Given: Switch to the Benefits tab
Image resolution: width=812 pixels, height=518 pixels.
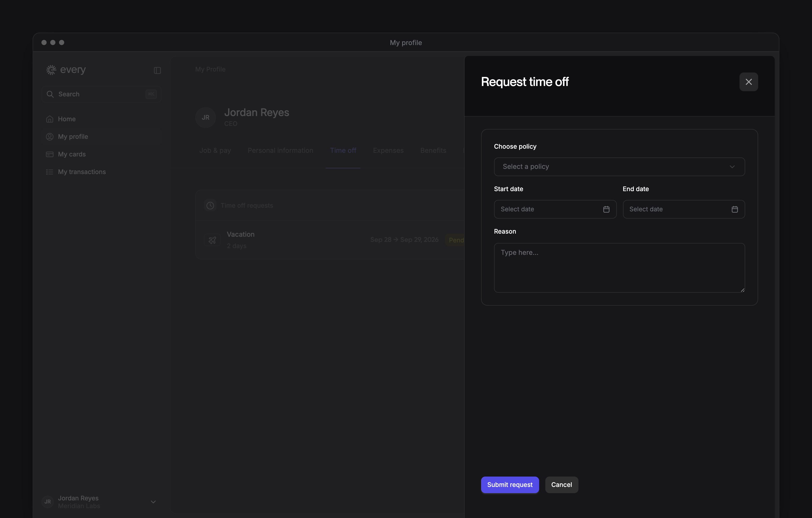Looking at the screenshot, I should coord(433,150).
